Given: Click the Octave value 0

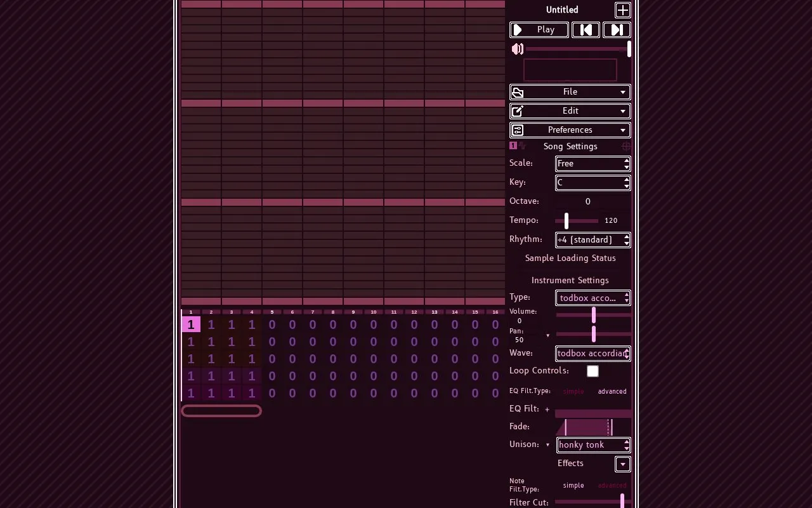Looking at the screenshot, I should pyautogui.click(x=588, y=201).
